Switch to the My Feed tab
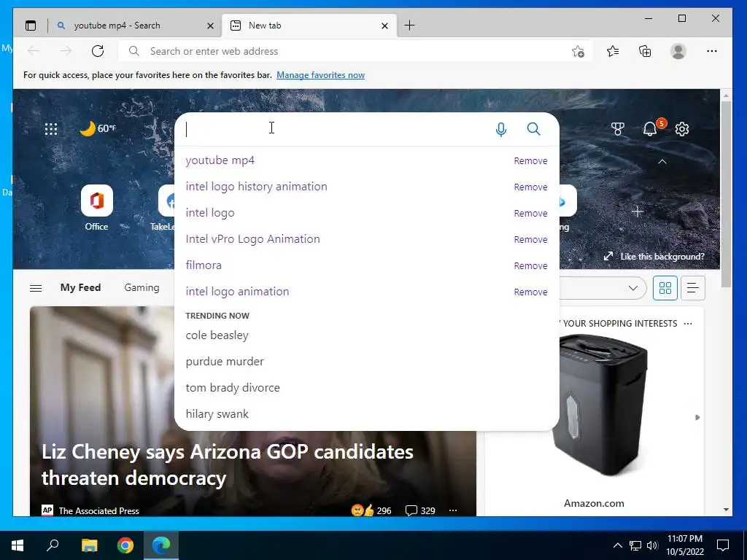Image resolution: width=747 pixels, height=560 pixels. (x=80, y=287)
